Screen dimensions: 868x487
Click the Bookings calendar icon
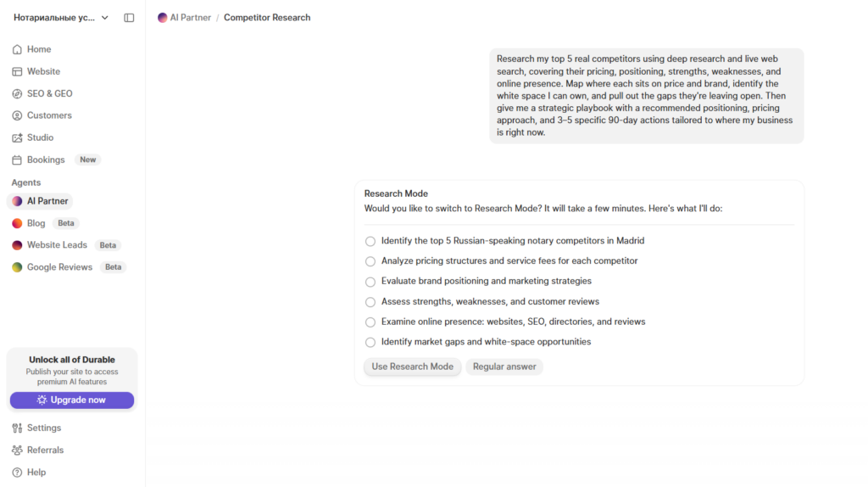coord(17,160)
